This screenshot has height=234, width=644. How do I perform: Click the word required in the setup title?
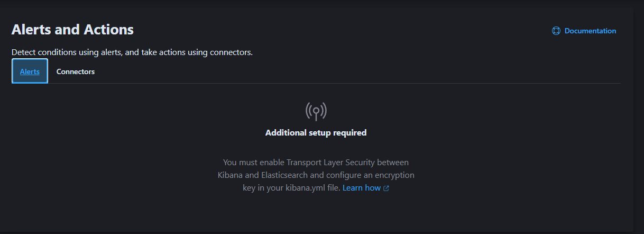tap(349, 133)
